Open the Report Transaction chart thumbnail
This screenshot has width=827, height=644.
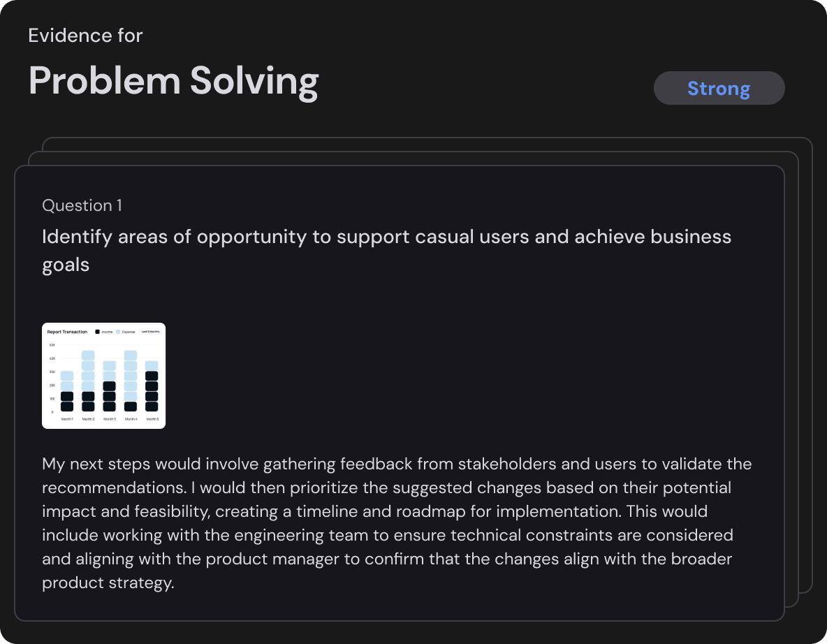coord(103,376)
